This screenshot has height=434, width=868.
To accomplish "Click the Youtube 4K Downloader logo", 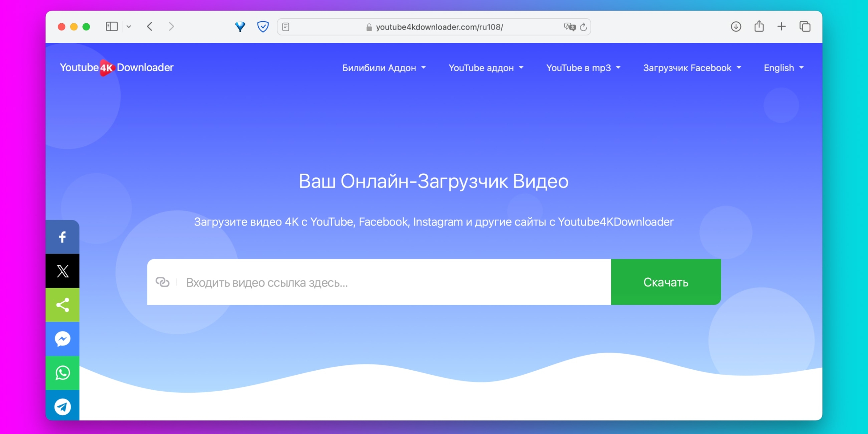I will (117, 67).
